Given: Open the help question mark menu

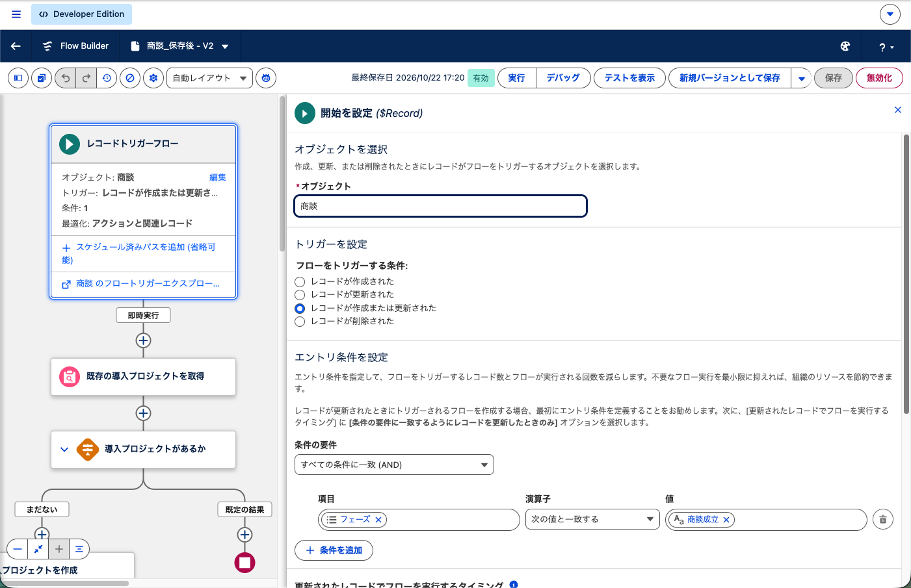Looking at the screenshot, I should coord(886,47).
